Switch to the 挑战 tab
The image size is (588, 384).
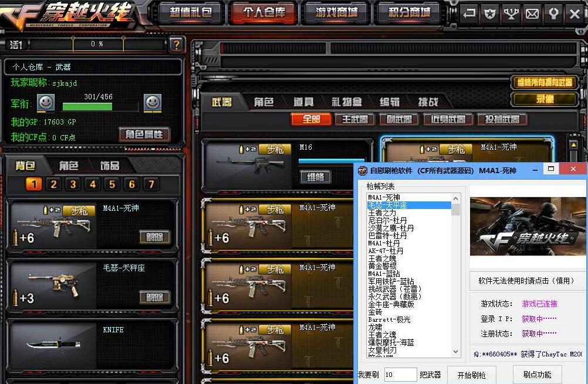tap(428, 102)
